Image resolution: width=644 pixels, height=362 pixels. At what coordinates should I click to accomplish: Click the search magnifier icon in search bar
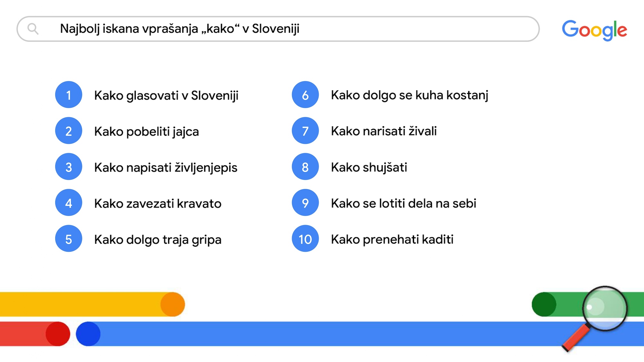tap(33, 29)
